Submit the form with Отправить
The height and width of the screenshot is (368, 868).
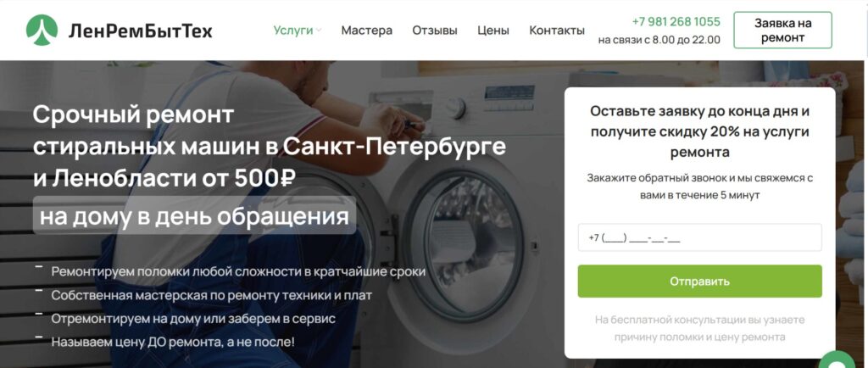pos(699,282)
